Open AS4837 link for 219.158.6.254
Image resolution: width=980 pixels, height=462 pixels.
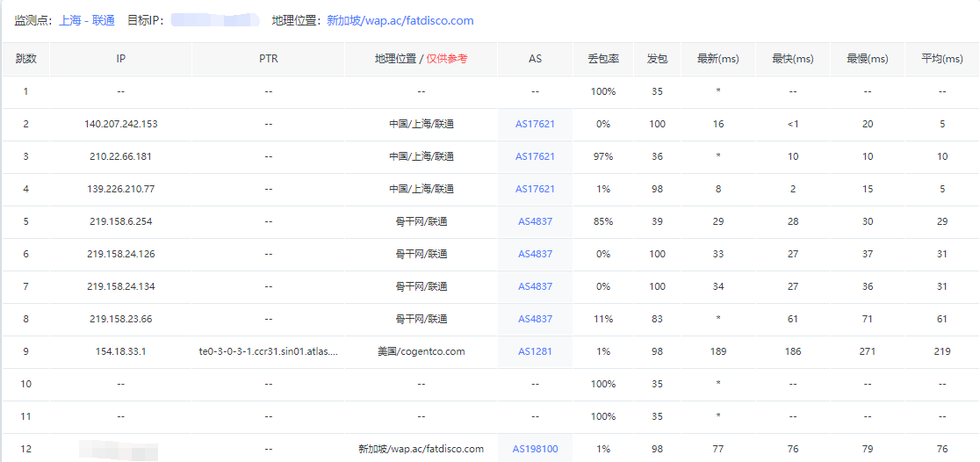click(x=535, y=221)
